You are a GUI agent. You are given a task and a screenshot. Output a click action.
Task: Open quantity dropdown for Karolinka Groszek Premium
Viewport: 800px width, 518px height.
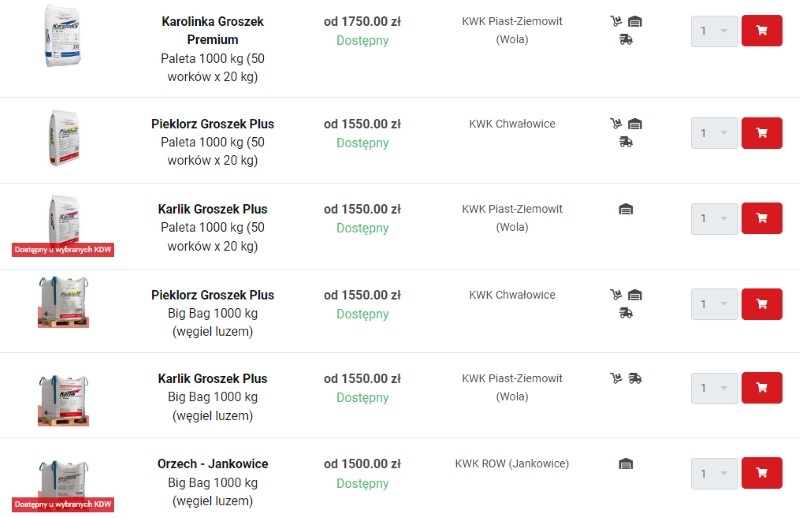coord(714,31)
